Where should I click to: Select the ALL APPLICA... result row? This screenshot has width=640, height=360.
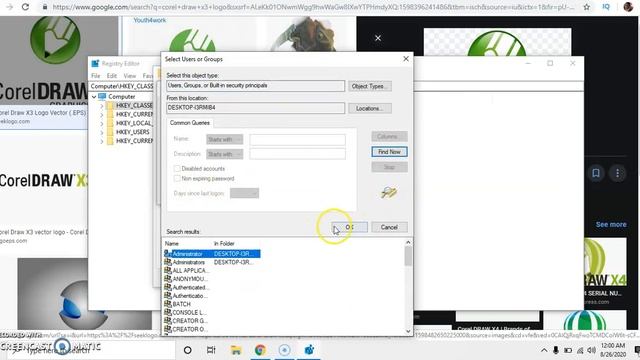(187, 271)
